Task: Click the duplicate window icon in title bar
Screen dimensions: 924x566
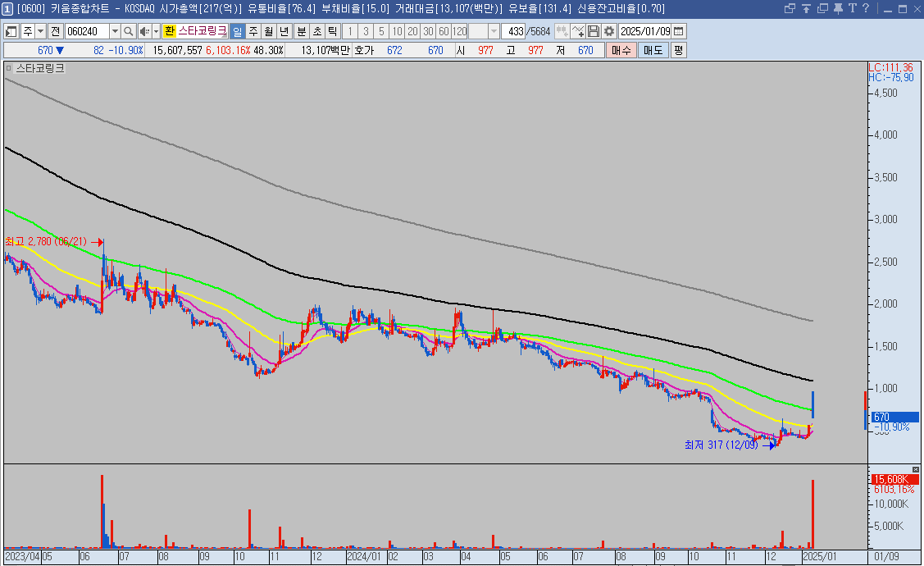Action: click(822, 8)
